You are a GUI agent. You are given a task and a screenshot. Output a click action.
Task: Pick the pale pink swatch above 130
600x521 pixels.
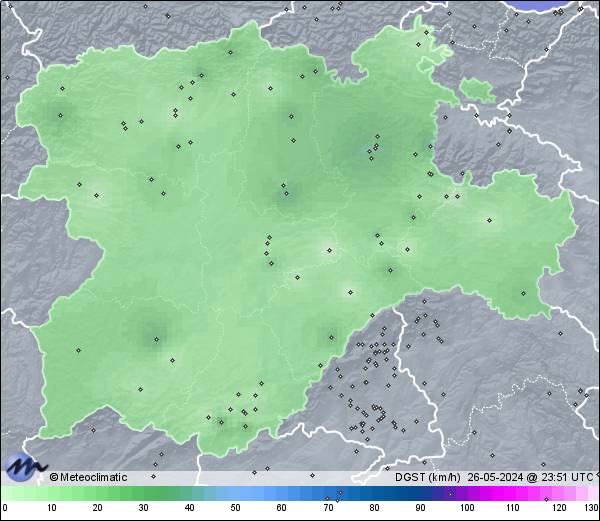(x=593, y=493)
